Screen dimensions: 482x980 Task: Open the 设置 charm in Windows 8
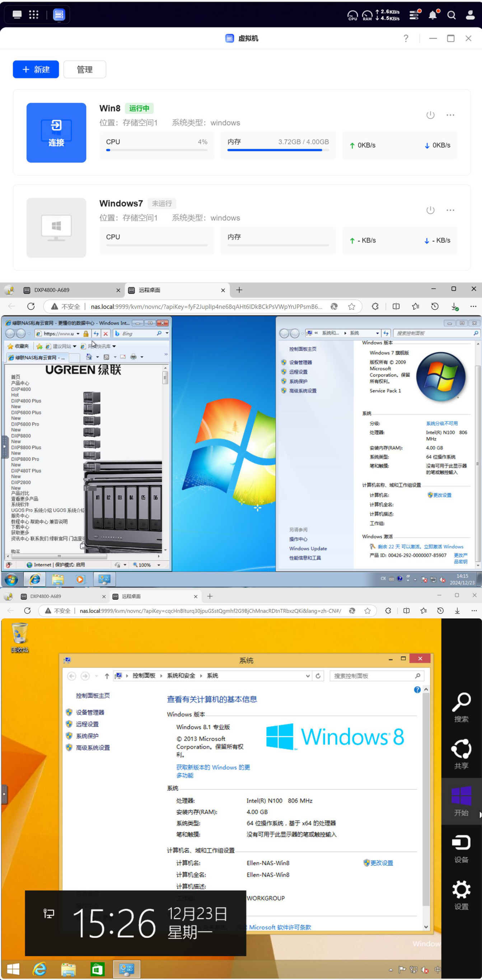(x=461, y=895)
